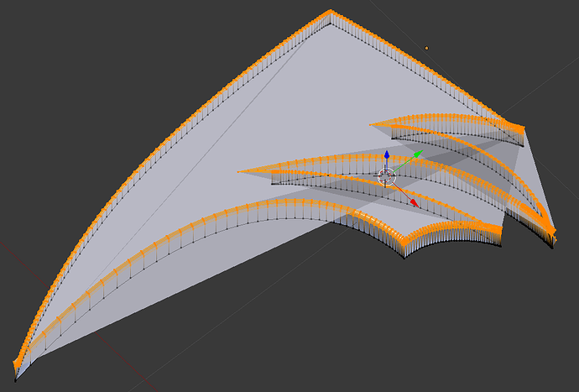Click the blue Z-axis manipulator arrow
Viewport: 579px width, 392px height.
(x=387, y=154)
